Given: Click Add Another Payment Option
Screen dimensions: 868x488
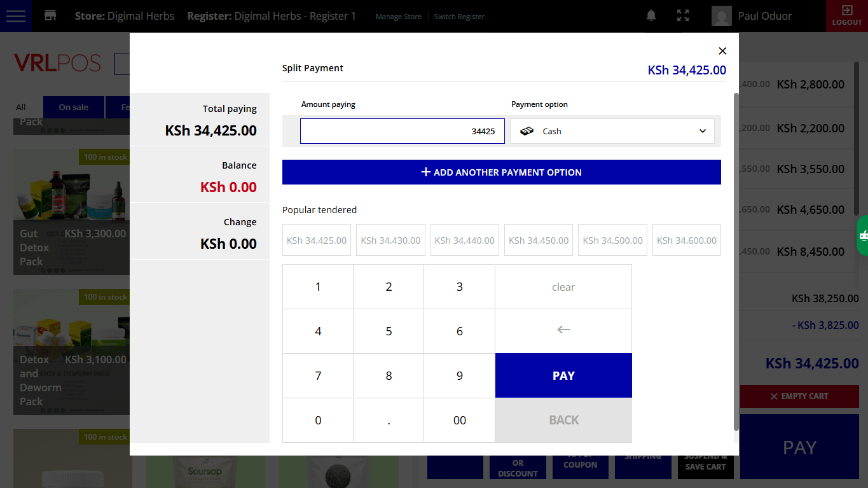Looking at the screenshot, I should click(502, 172).
